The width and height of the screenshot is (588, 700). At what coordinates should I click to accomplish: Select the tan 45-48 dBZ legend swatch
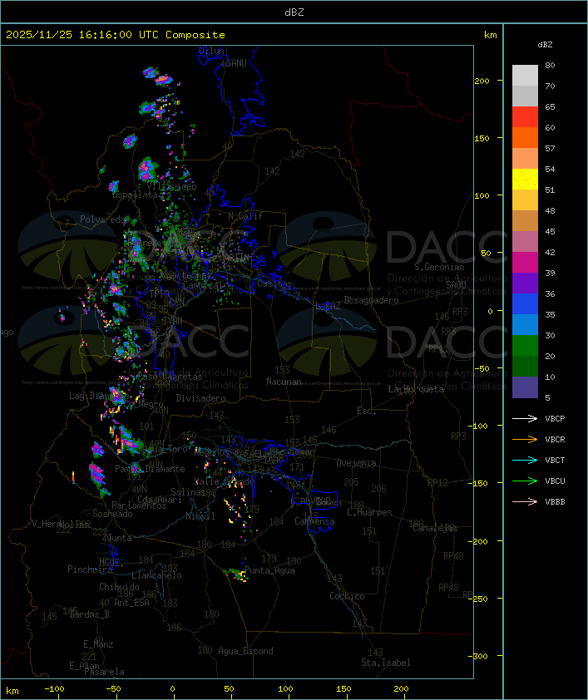tap(525, 221)
